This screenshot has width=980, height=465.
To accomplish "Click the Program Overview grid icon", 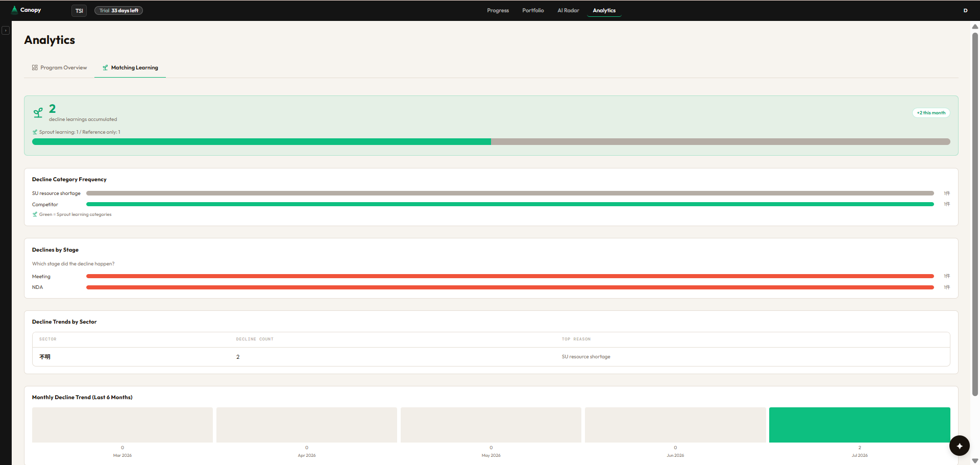I will pyautogui.click(x=35, y=67).
